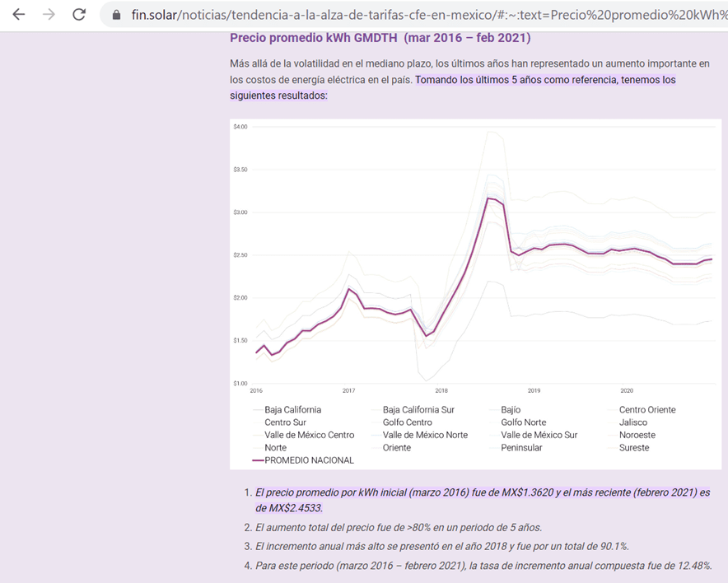Screen dimensions: 728x583
Task: Click the padlock site security icon
Action: (x=115, y=15)
